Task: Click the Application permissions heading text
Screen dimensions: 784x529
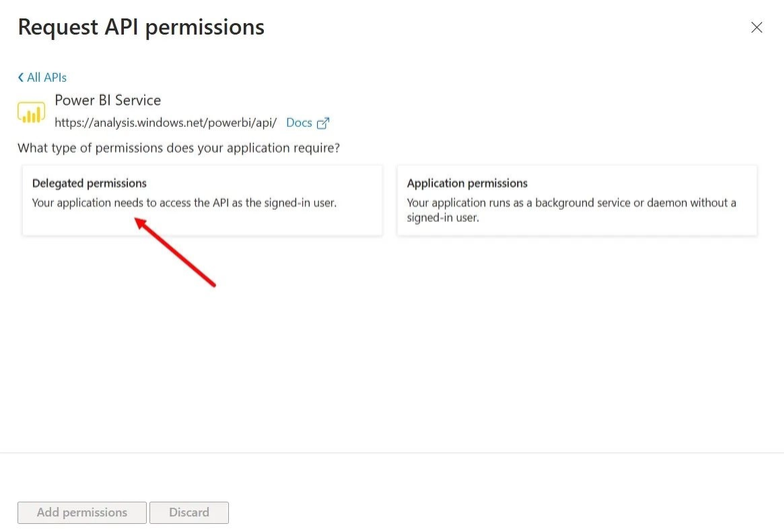Action: [x=467, y=183]
